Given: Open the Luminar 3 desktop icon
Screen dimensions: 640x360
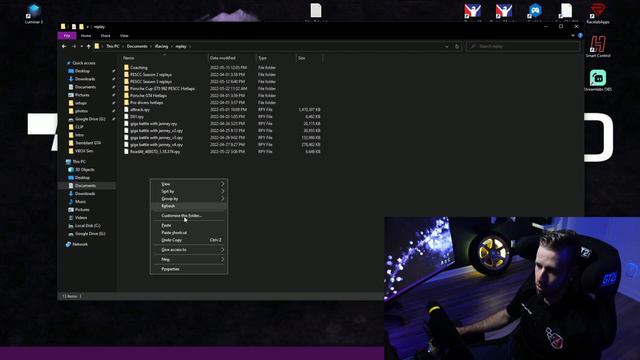Looking at the screenshot, I should (x=34, y=13).
